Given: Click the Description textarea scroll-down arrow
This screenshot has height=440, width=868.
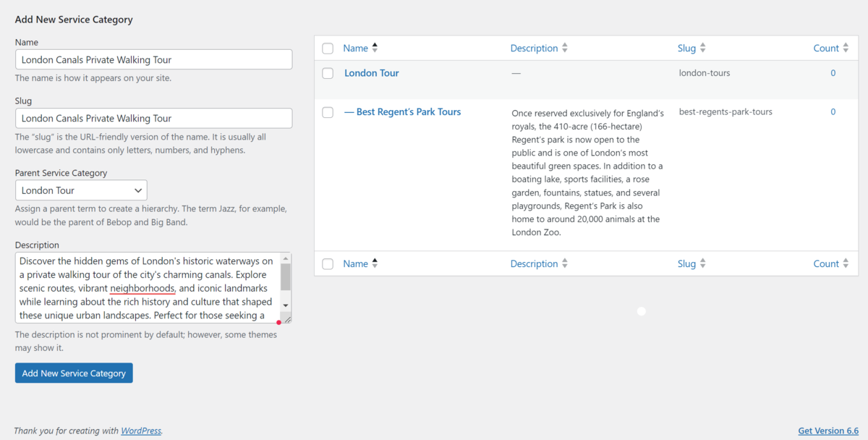Looking at the screenshot, I should coord(285,305).
